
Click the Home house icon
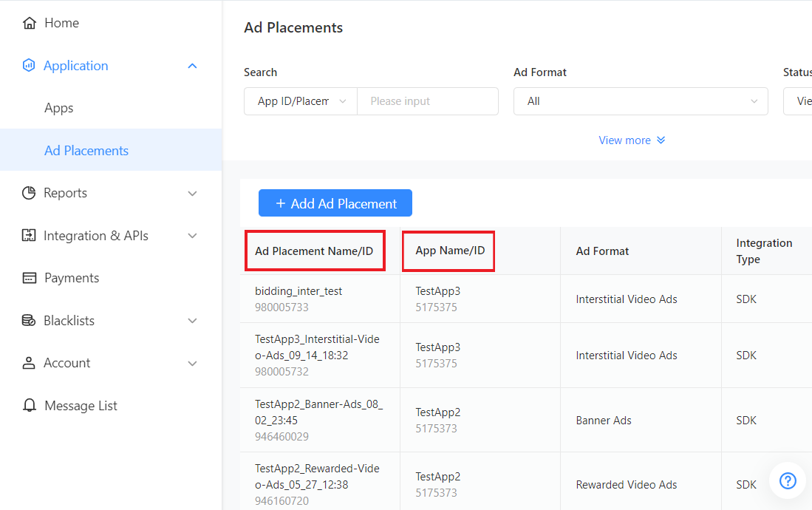pyautogui.click(x=30, y=23)
